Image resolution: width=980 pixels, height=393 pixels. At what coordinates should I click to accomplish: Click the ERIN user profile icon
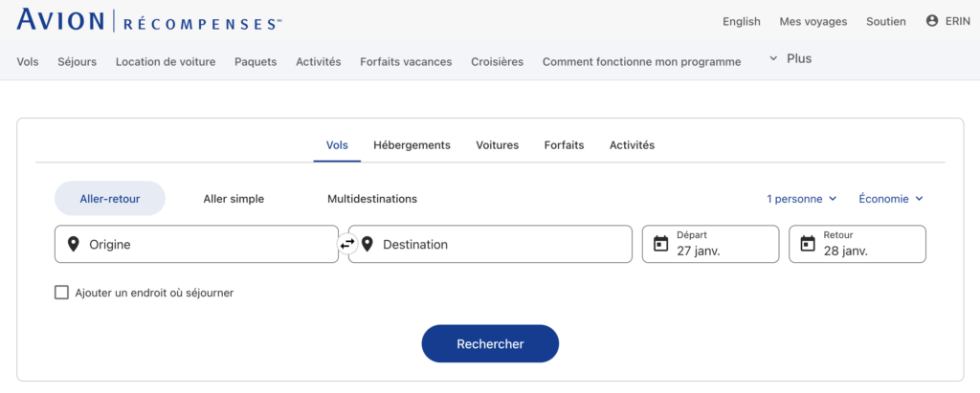coord(932,21)
